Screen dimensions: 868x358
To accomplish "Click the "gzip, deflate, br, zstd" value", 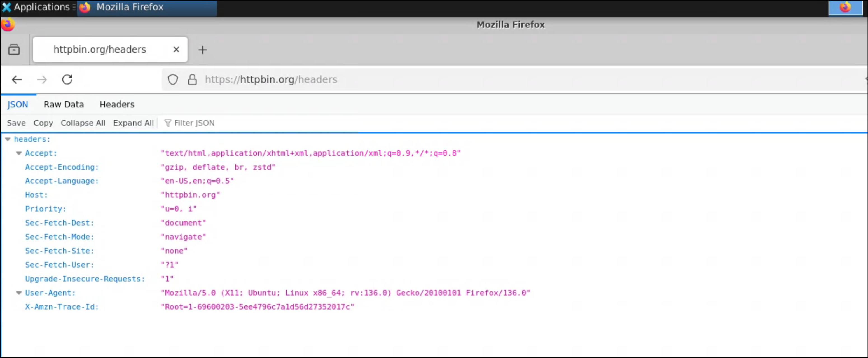I will click(218, 167).
